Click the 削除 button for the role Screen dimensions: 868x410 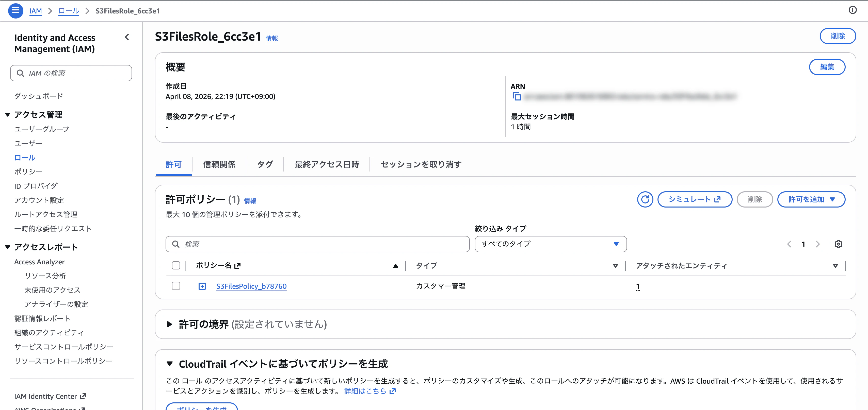click(x=838, y=36)
